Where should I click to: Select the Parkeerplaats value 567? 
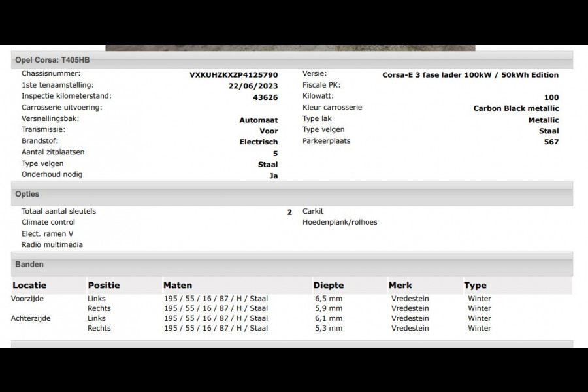[x=552, y=141]
